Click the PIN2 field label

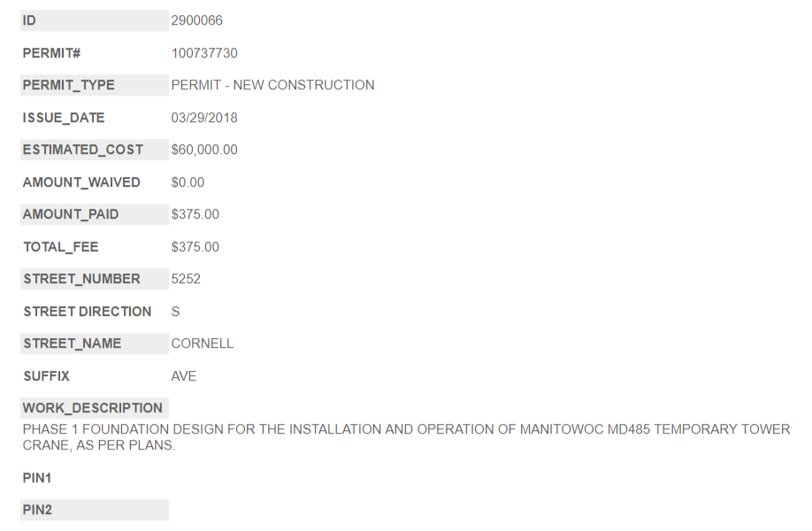[x=38, y=510]
